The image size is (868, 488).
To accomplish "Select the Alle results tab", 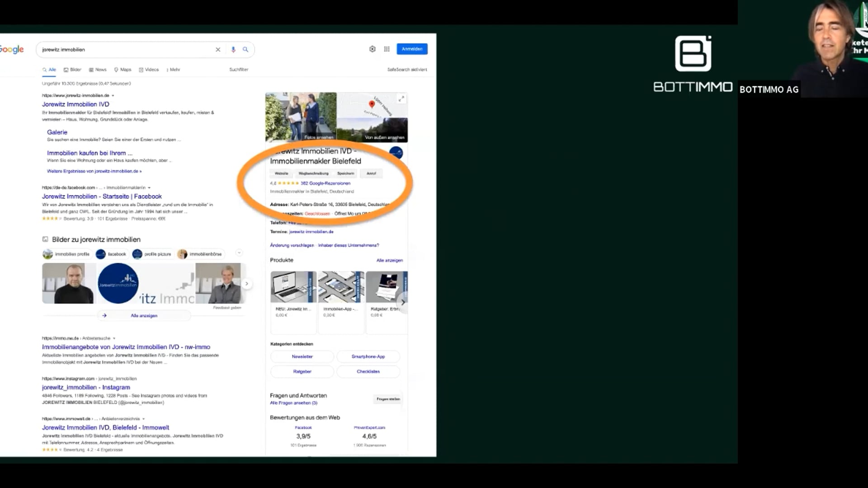I will tap(49, 70).
